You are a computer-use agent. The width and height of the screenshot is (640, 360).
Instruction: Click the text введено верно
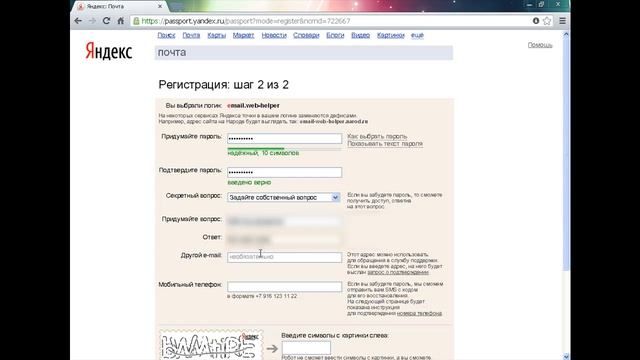pyautogui.click(x=249, y=182)
